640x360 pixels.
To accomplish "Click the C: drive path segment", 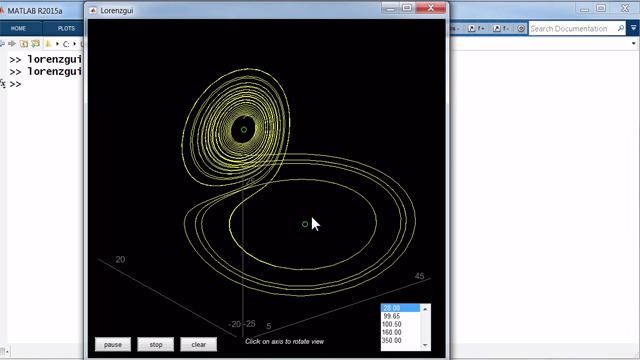I will click(x=66, y=44).
